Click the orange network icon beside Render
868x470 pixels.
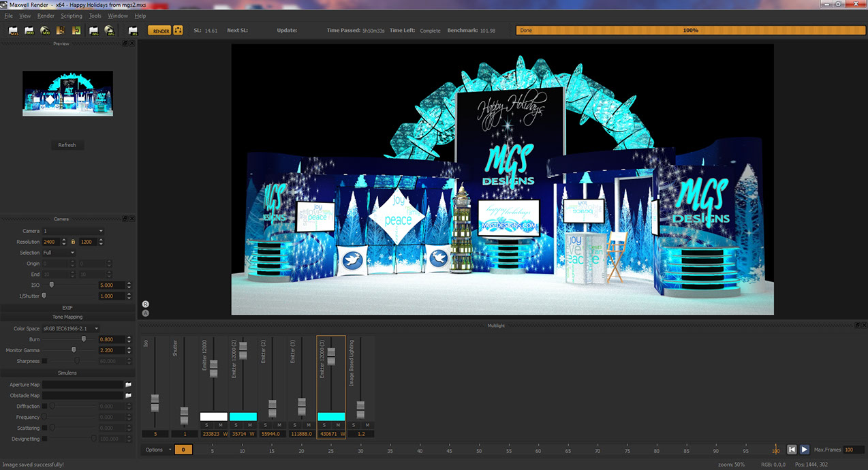(x=178, y=31)
